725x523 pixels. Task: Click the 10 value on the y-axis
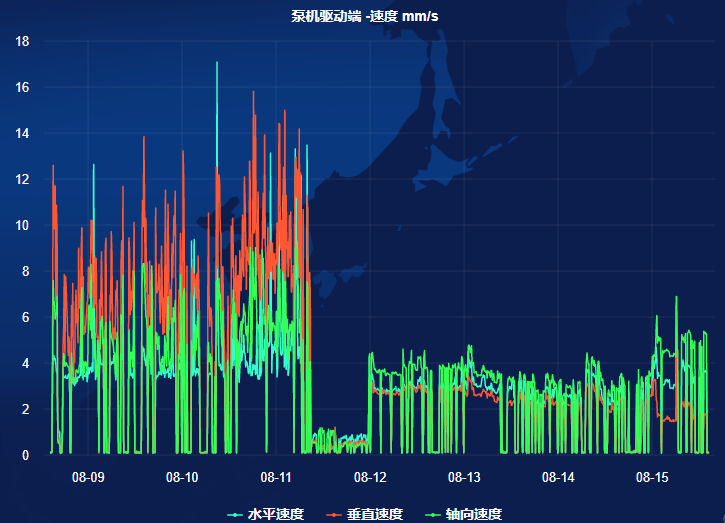[22, 225]
